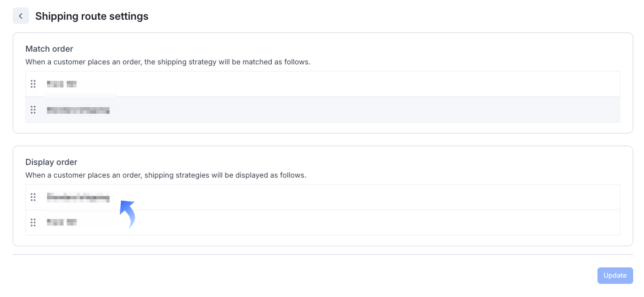Click the longer strategy name in Display order
This screenshot has height=297, width=644.
tap(78, 198)
